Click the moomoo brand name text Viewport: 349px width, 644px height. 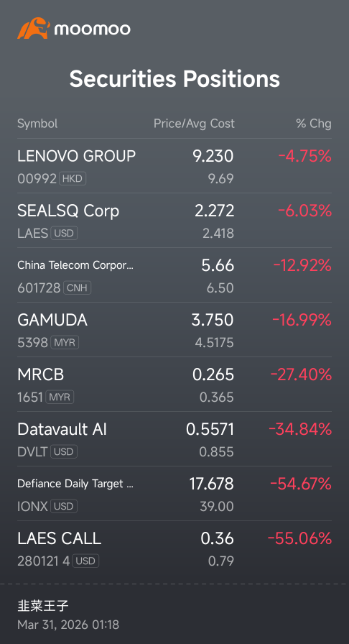(93, 29)
